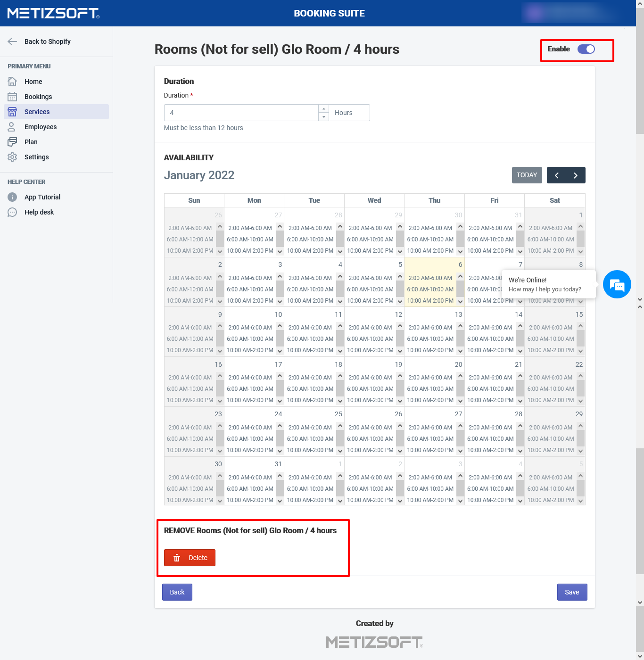Click the Save button
The image size is (644, 660).
pos(572,592)
